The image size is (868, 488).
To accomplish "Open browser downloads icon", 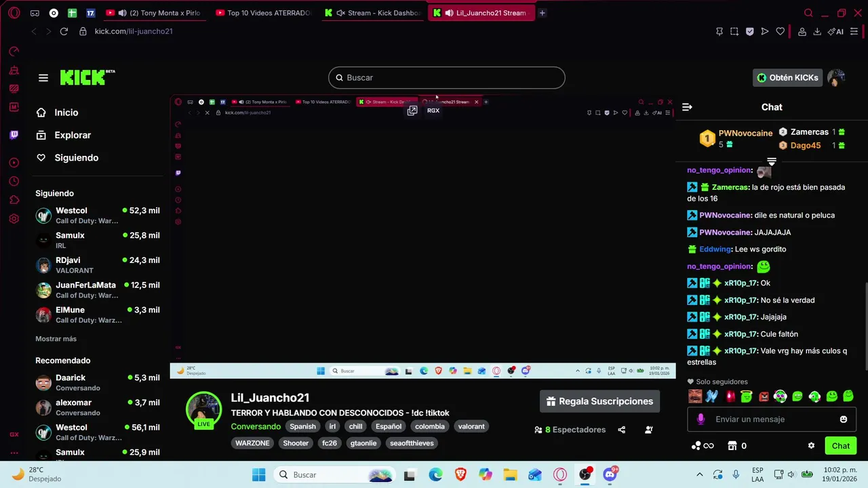I will coord(817,31).
